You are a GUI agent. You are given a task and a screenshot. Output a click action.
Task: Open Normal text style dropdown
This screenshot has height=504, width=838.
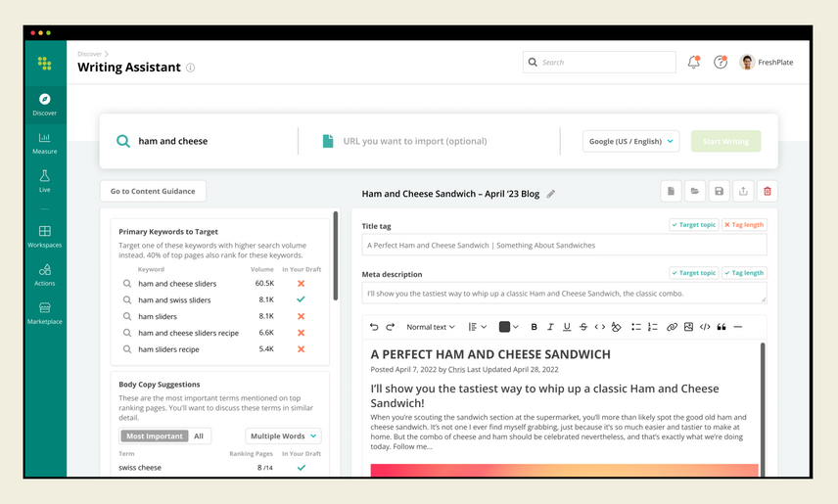(x=430, y=327)
